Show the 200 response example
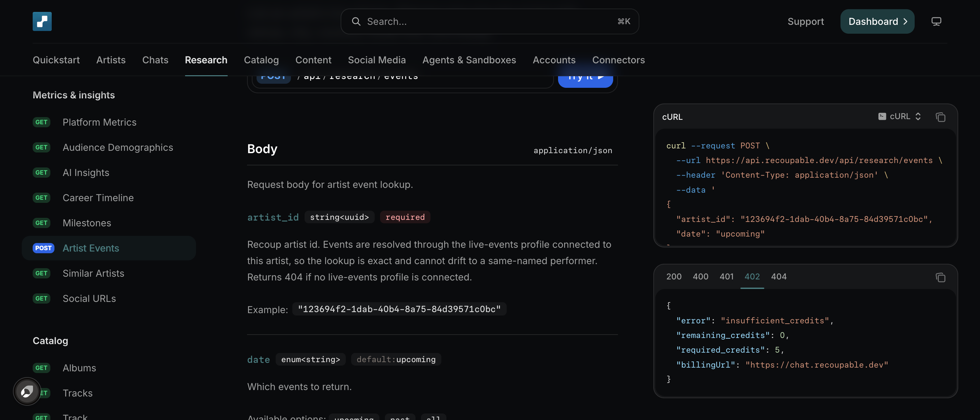 pyautogui.click(x=674, y=277)
